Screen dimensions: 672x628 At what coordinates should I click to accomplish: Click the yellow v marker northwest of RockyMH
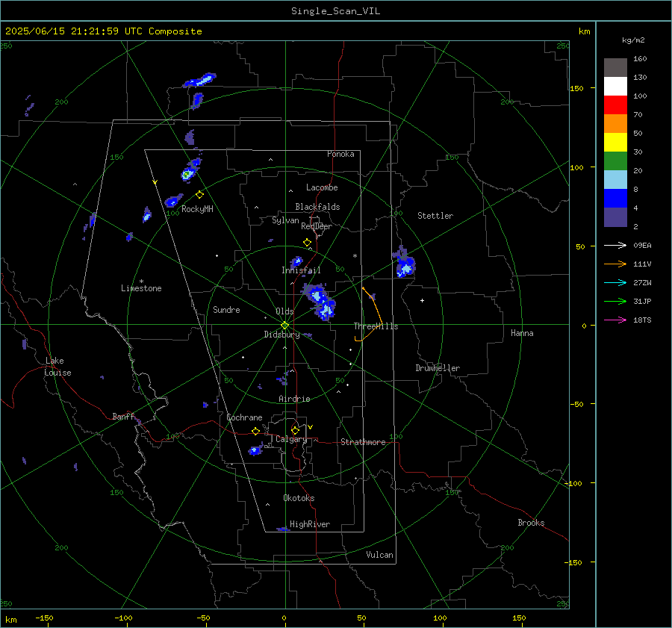click(x=155, y=182)
